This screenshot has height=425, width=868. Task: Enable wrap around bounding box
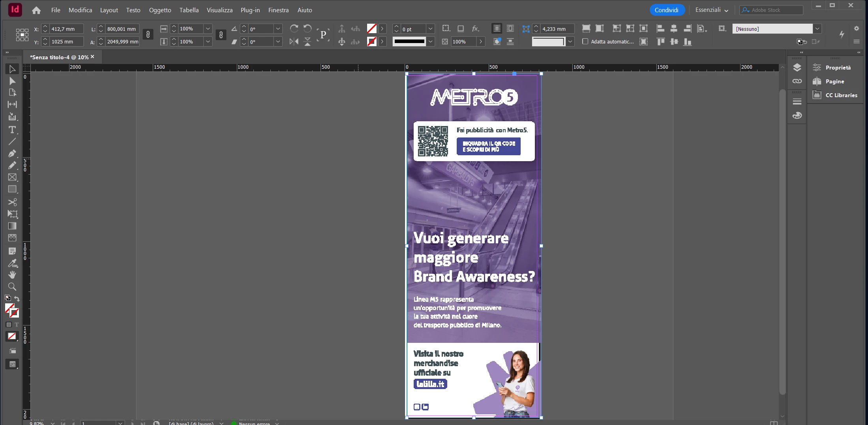tap(510, 28)
